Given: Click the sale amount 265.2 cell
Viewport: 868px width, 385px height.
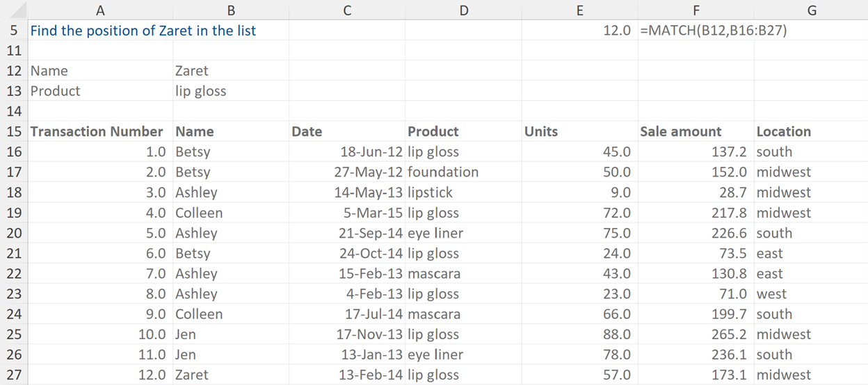Looking at the screenshot, I should [x=696, y=334].
